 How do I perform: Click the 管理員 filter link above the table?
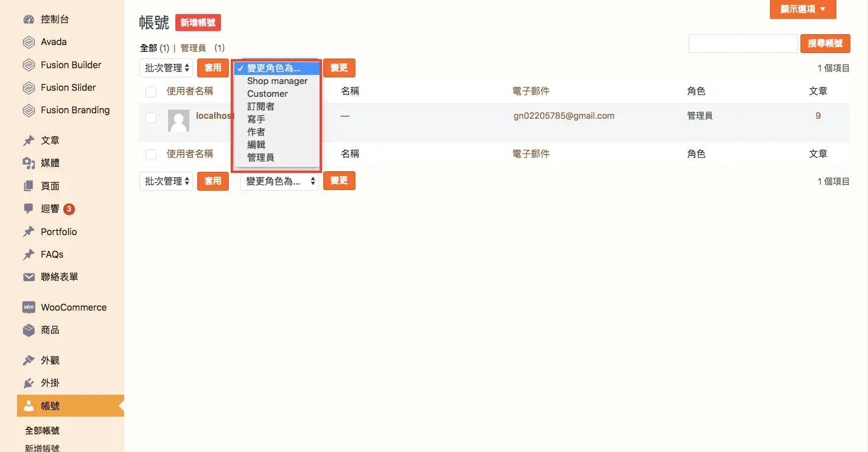(193, 48)
